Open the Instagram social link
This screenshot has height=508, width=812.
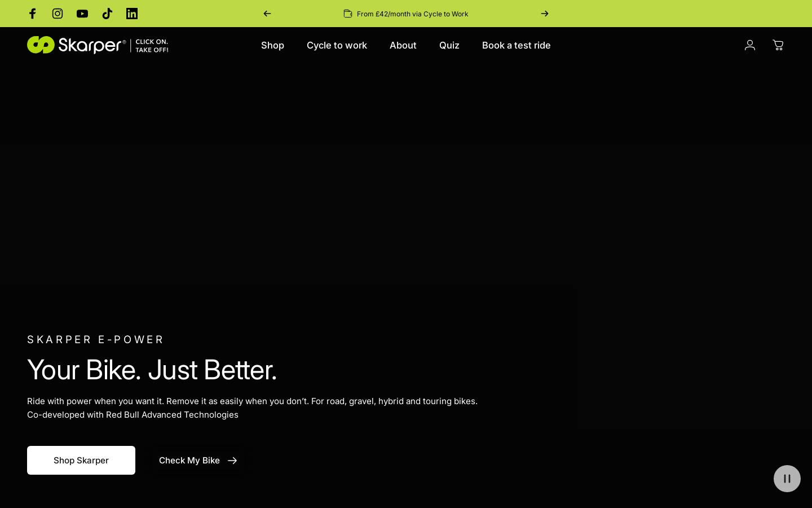pyautogui.click(x=58, y=14)
